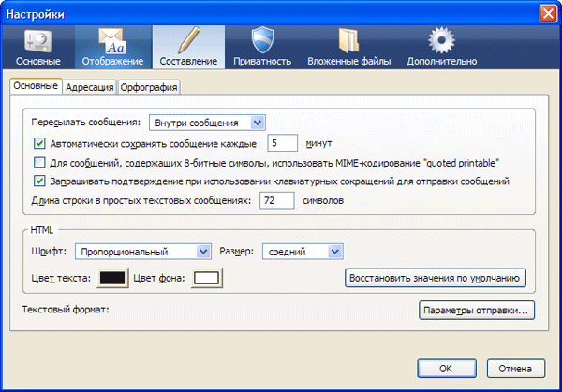Screen dimensions: 562x392
Task: Open the Пересылать сообщения dropdown
Action: click(x=207, y=123)
